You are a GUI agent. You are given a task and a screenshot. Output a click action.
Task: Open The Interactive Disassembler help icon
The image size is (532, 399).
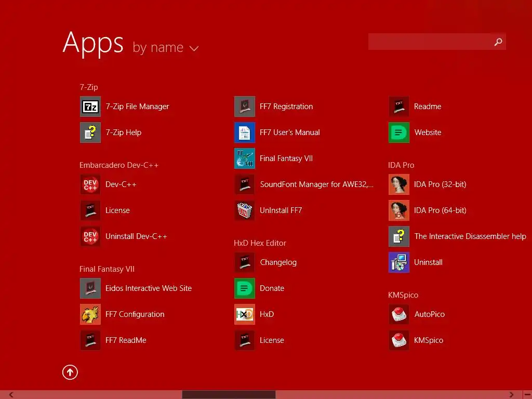click(399, 236)
